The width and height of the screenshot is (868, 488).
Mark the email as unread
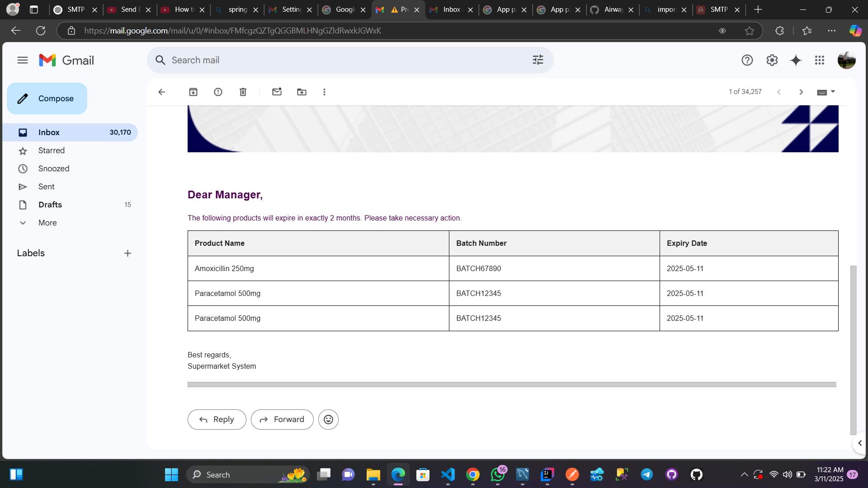(x=277, y=92)
